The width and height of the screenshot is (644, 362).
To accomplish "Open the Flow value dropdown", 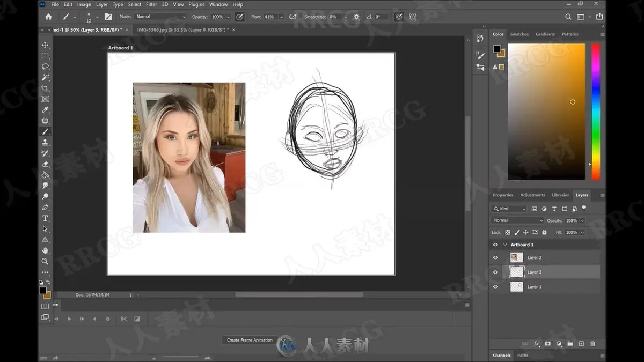I will [x=280, y=17].
